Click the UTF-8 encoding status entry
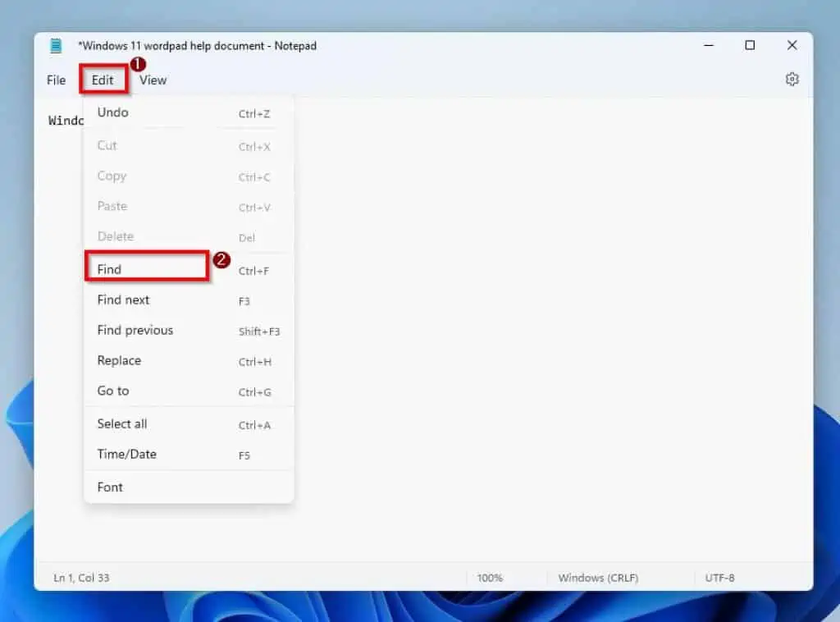Screen dimensions: 840x622 pyautogui.click(x=719, y=578)
